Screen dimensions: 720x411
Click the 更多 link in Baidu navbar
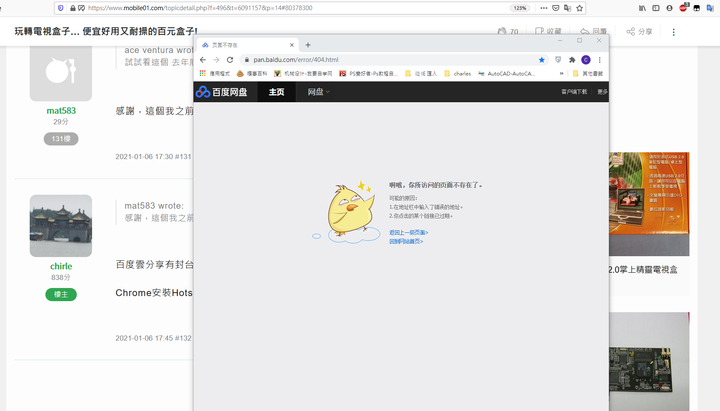tap(602, 92)
